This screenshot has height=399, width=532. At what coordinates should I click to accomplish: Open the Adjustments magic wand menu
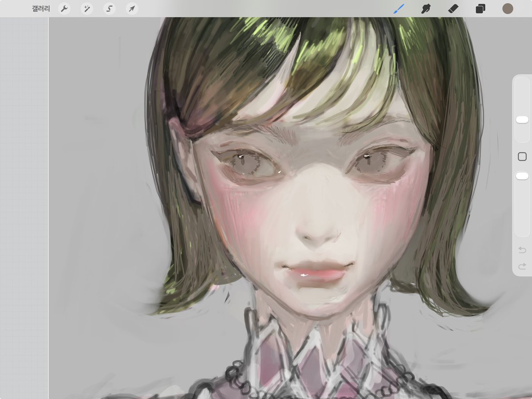coord(87,8)
